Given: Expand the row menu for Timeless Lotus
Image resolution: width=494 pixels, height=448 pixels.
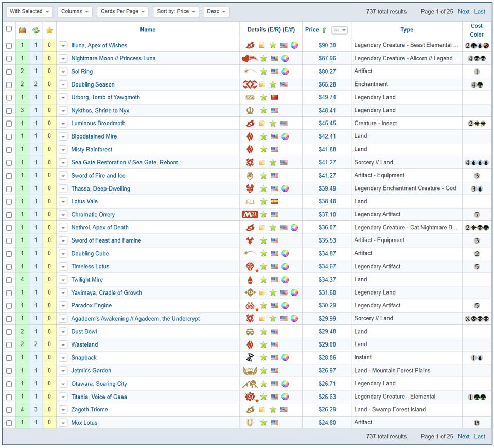Looking at the screenshot, I should click(63, 267).
